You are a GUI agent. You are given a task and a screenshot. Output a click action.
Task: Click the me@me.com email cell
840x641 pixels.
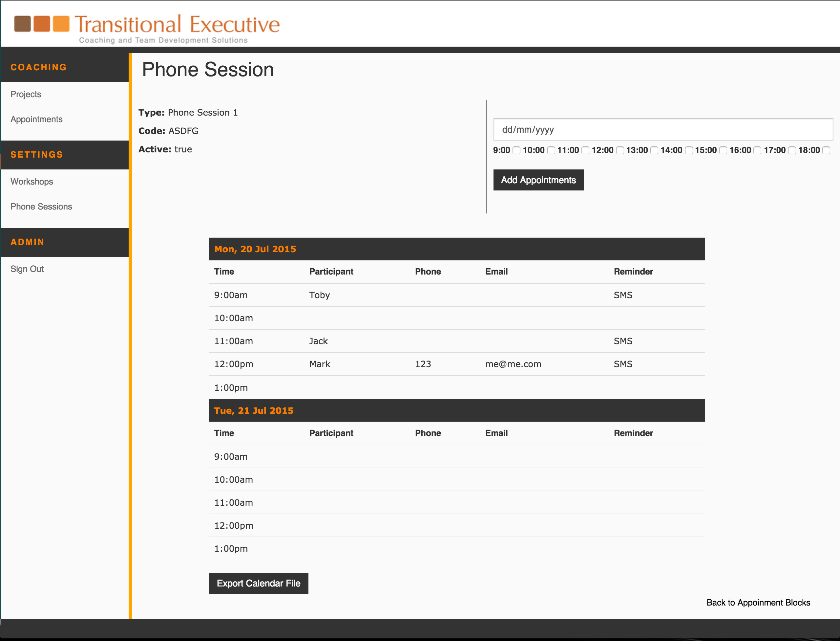tap(513, 364)
